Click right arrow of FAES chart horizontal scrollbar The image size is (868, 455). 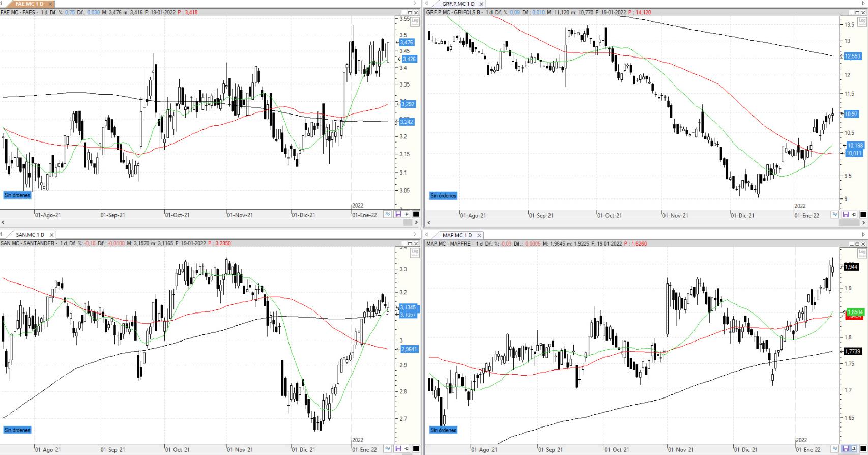[416, 223]
